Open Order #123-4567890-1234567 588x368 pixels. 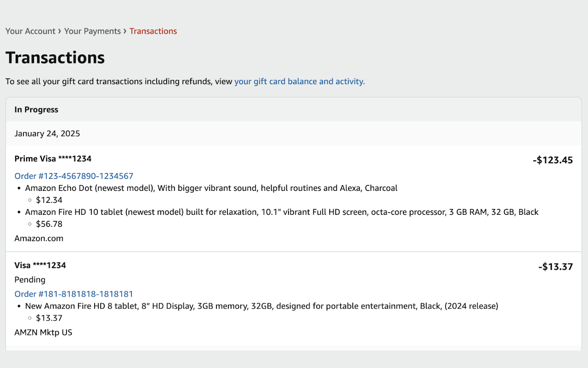coord(74,176)
